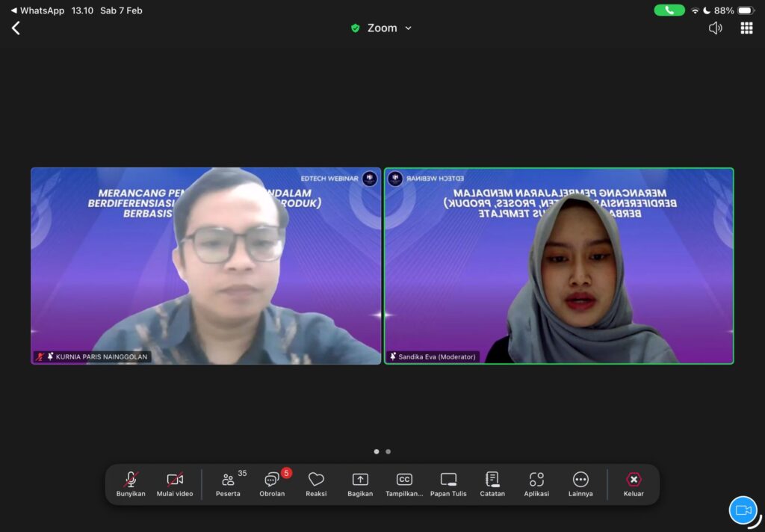Open the Catatan notes tool
This screenshot has height=532, width=765.
pos(492,483)
